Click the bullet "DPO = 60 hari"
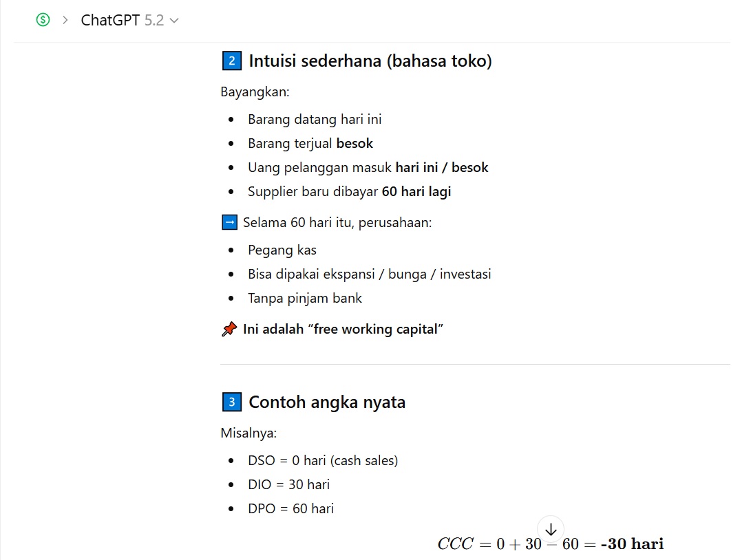Viewport: 751px width, 560px height. click(x=290, y=509)
